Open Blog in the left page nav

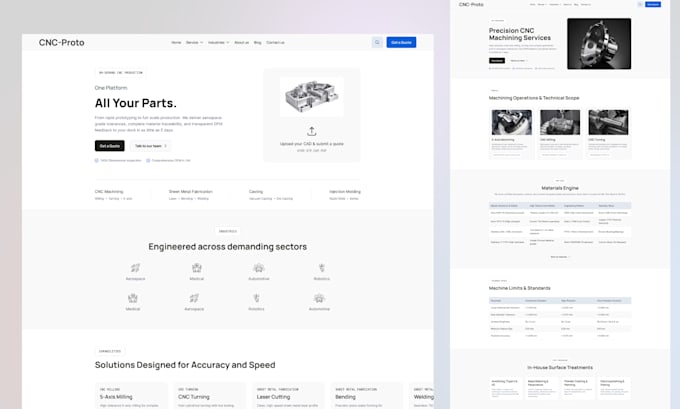point(258,43)
